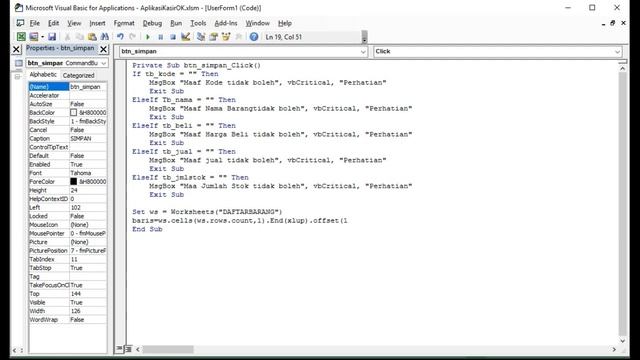The height and width of the screenshot is (360, 640).
Task: Click the horizontal scrollbar thumb in code pane
Action: point(168,349)
